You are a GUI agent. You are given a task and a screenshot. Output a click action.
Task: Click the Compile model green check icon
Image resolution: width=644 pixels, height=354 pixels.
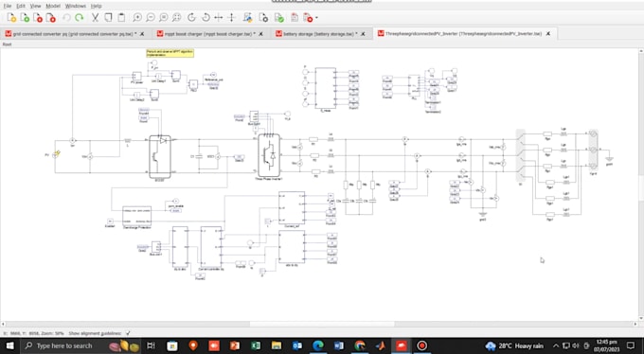click(x=278, y=17)
